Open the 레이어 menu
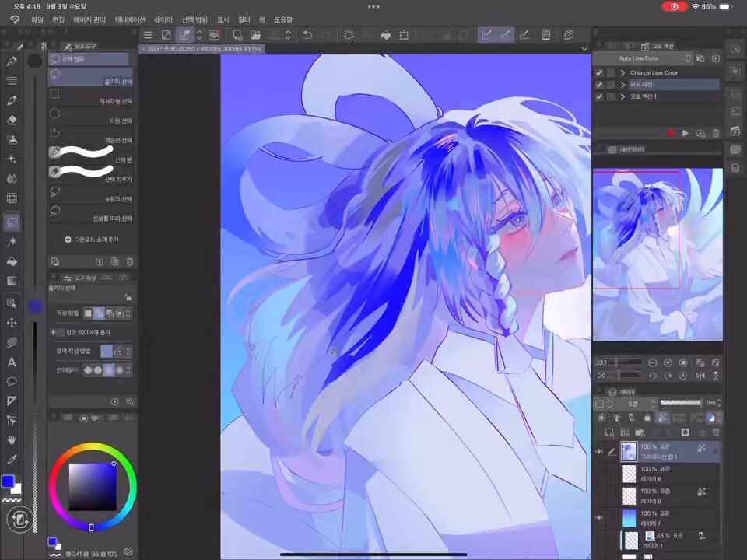This screenshot has width=747, height=560. click(x=163, y=19)
